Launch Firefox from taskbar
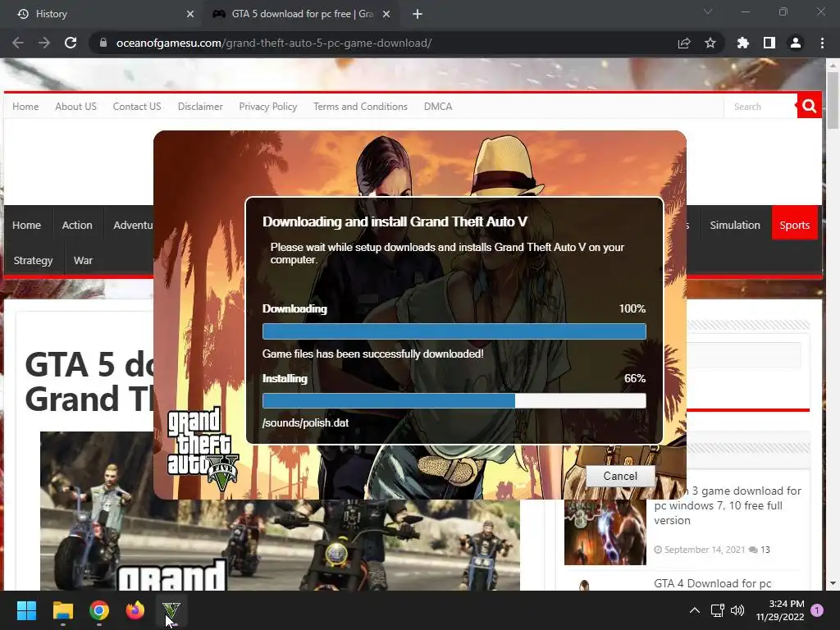The width and height of the screenshot is (840, 630). click(x=135, y=610)
